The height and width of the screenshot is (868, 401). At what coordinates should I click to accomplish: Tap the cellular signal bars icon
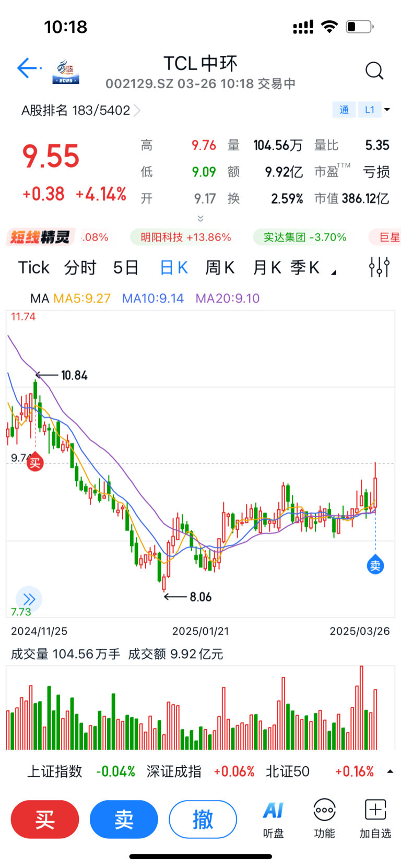[x=303, y=27]
